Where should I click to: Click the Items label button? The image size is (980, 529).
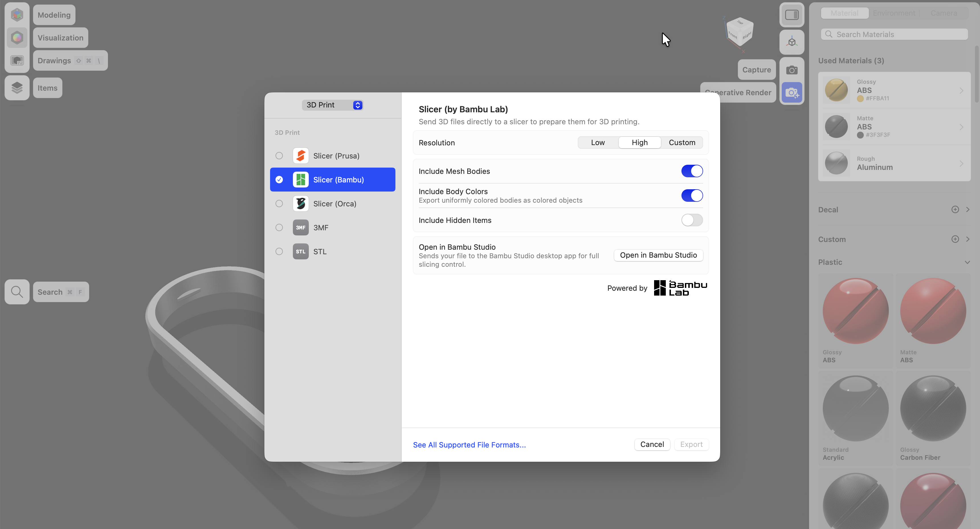tap(48, 88)
